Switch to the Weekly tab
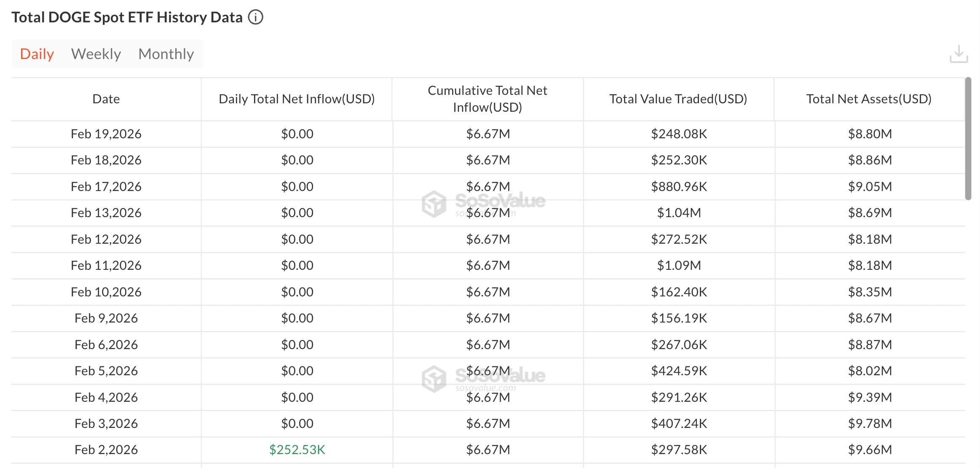Screen dimensions: 980x468 tap(96, 54)
